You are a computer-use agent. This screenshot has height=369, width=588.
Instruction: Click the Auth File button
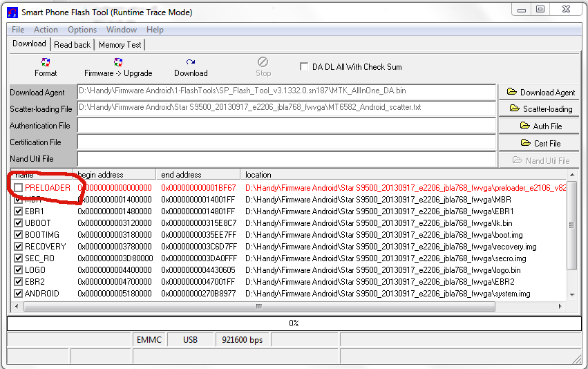point(539,126)
